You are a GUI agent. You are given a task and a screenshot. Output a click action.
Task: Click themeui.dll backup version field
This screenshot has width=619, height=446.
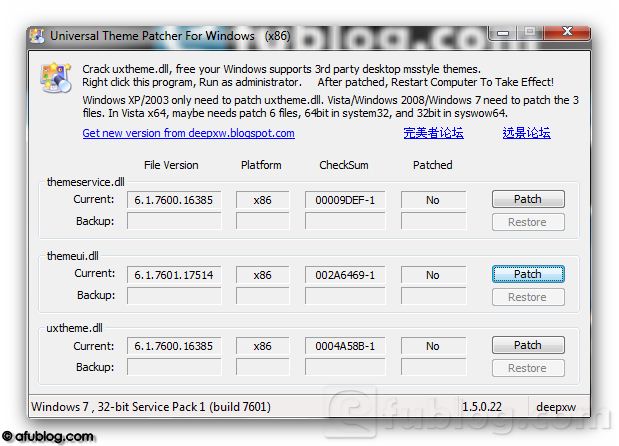coord(174,295)
